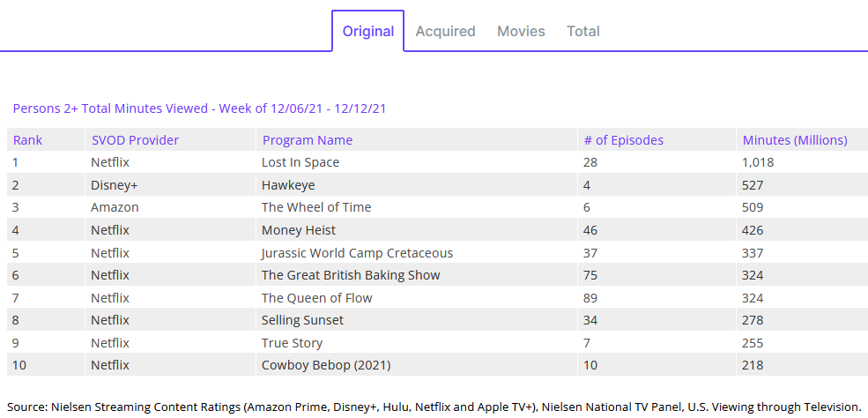Click the Money Heist row
This screenshot has height=418, width=868.
pyautogui.click(x=300, y=230)
